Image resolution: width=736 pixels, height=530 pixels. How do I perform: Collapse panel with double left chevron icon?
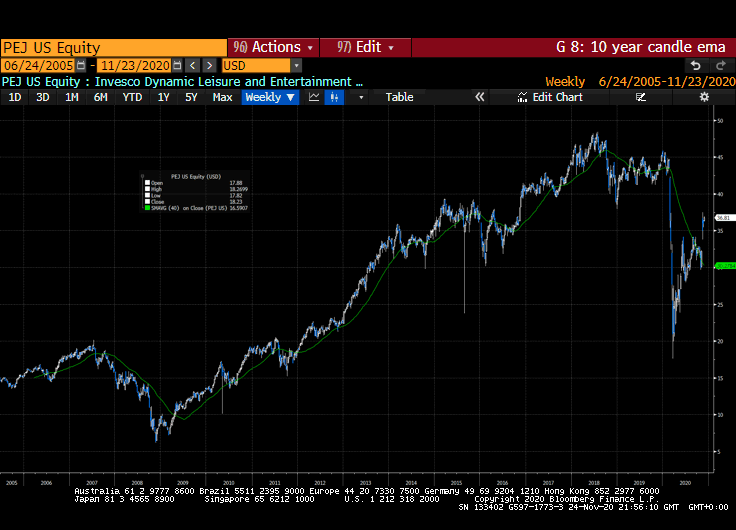coord(480,97)
